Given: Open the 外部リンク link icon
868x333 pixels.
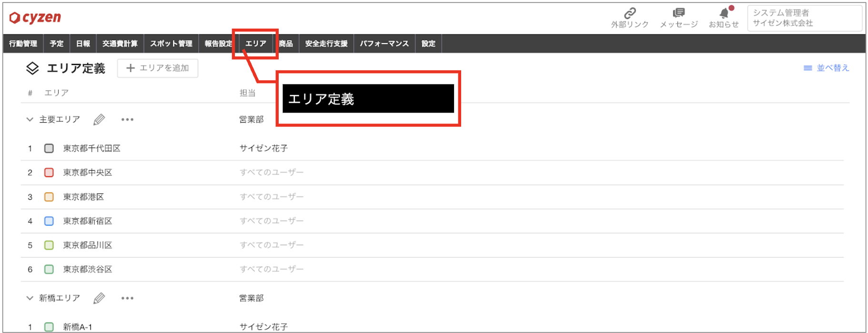Looking at the screenshot, I should [x=630, y=13].
